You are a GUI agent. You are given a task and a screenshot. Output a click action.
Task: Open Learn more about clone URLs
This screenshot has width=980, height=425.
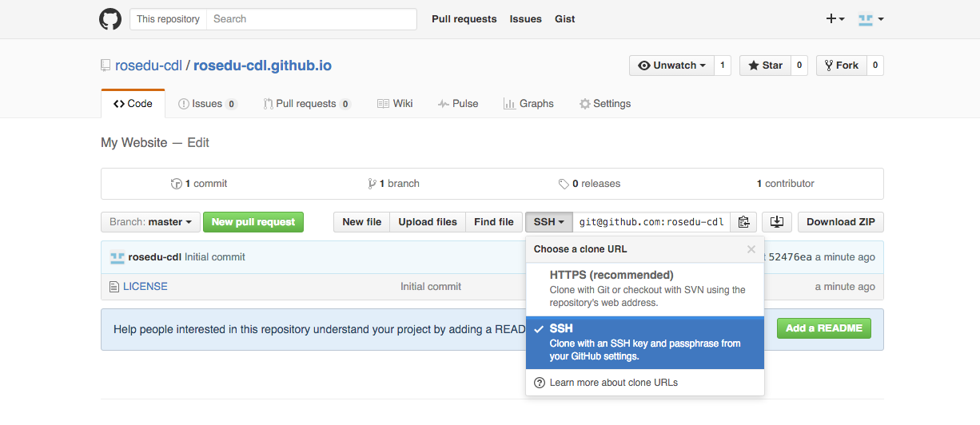614,383
